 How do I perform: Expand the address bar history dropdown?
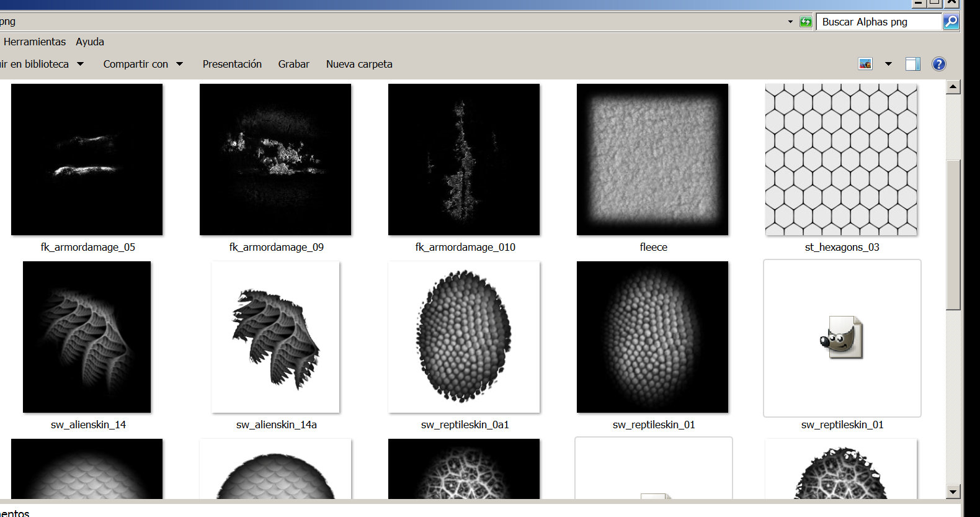click(x=790, y=22)
